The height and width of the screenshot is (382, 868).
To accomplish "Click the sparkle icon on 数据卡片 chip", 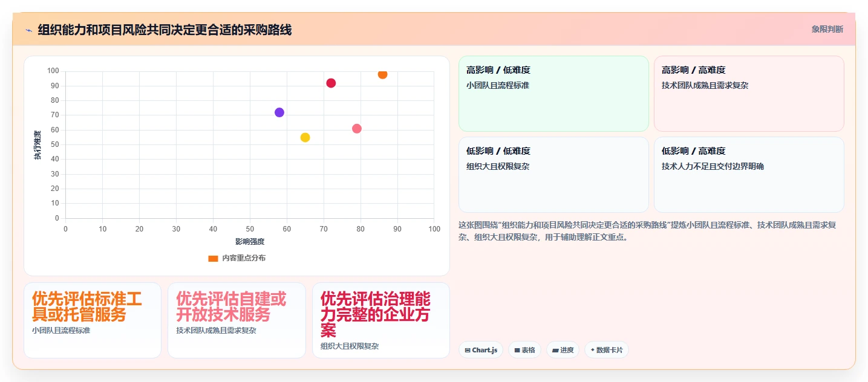I will point(593,351).
